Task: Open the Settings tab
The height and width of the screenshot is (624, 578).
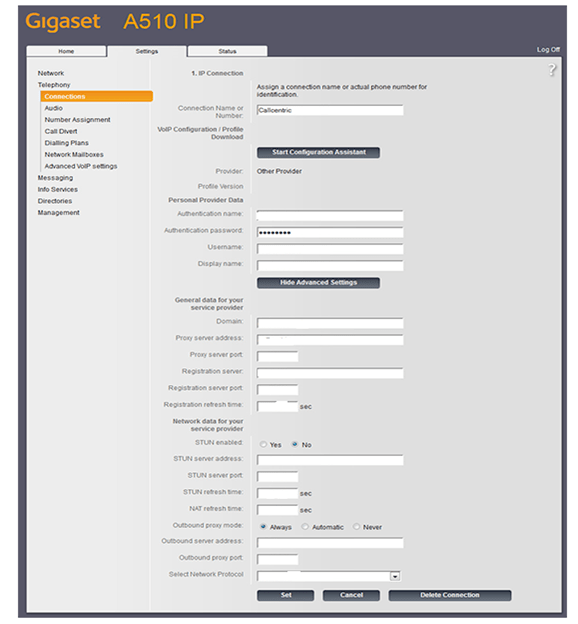Action: pos(147,51)
